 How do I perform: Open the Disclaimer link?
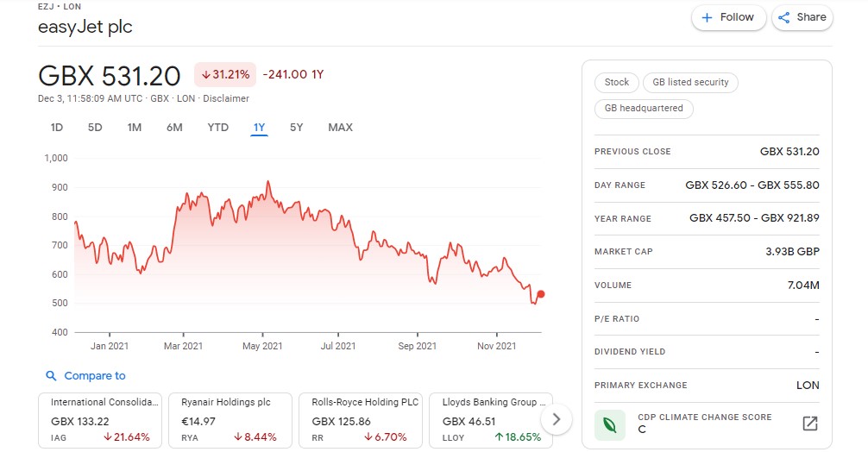point(226,98)
